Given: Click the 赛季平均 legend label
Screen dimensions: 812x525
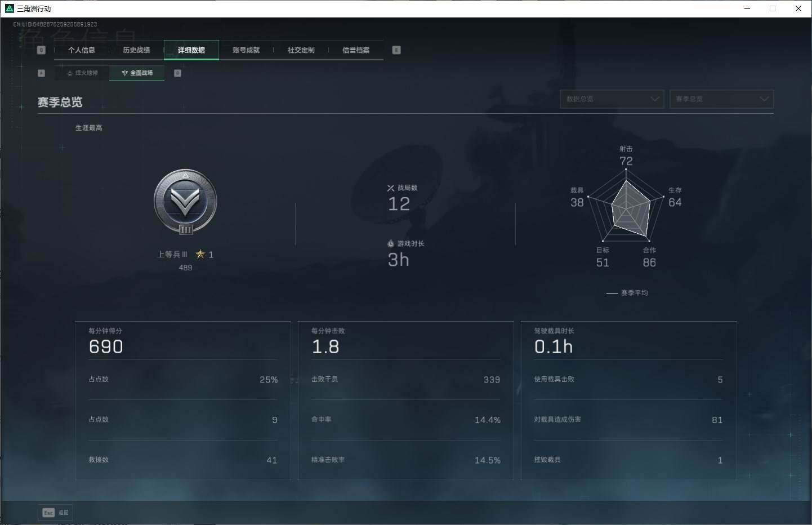Looking at the screenshot, I should pyautogui.click(x=634, y=293).
